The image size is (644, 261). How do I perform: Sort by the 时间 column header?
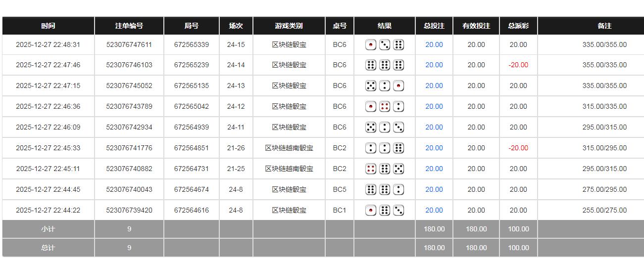(48, 26)
